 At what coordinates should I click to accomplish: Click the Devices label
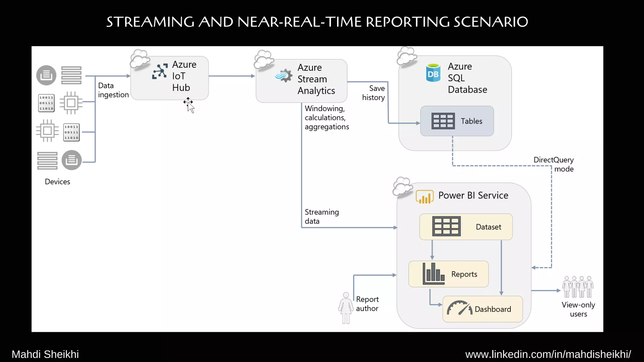(x=57, y=182)
